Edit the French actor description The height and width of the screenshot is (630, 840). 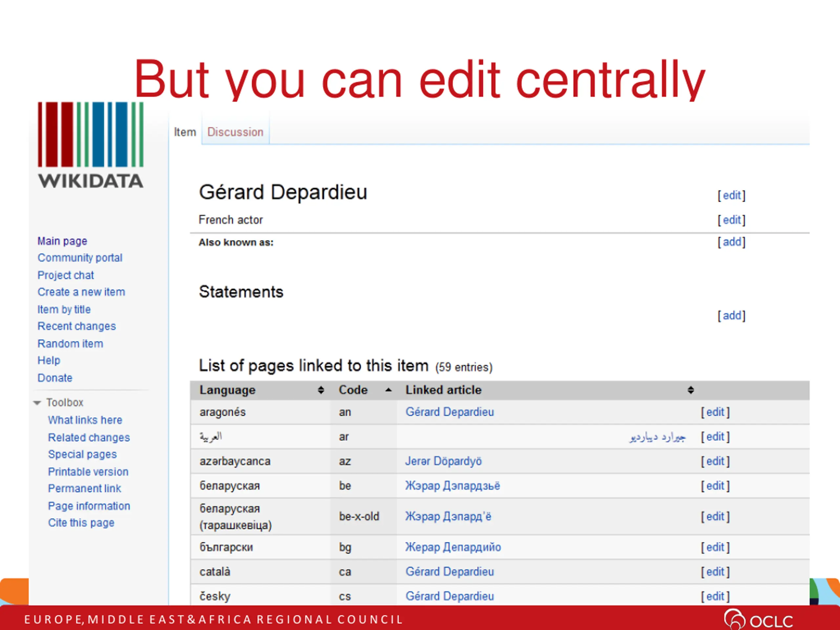click(731, 220)
